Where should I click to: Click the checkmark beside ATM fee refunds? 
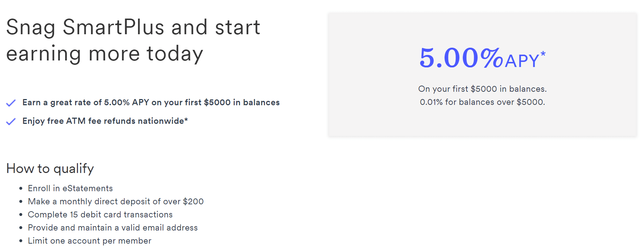(11, 122)
